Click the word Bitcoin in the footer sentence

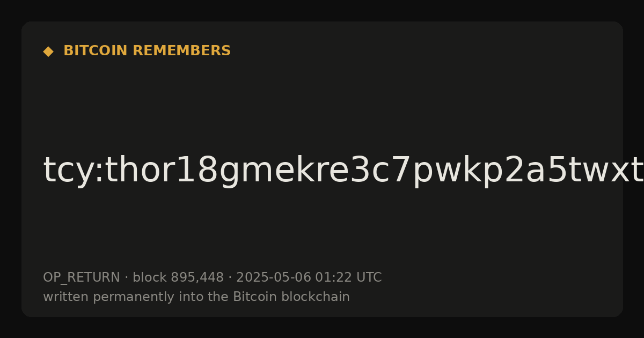pyautogui.click(x=253, y=297)
